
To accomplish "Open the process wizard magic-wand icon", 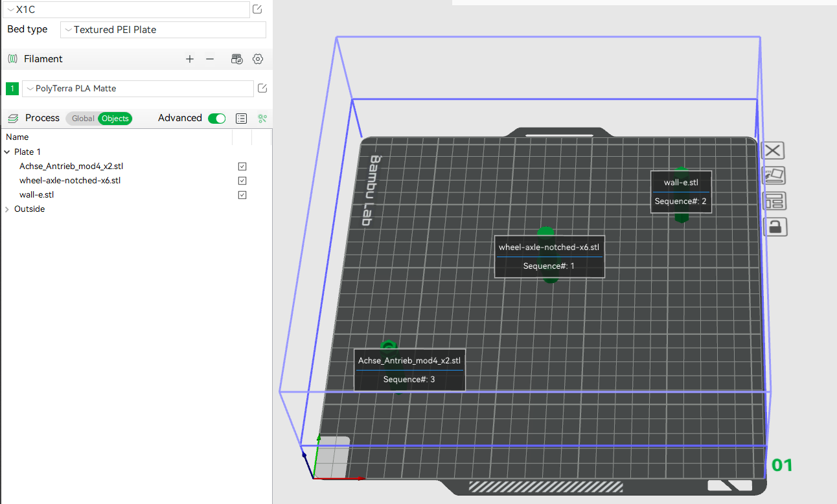I will (262, 119).
